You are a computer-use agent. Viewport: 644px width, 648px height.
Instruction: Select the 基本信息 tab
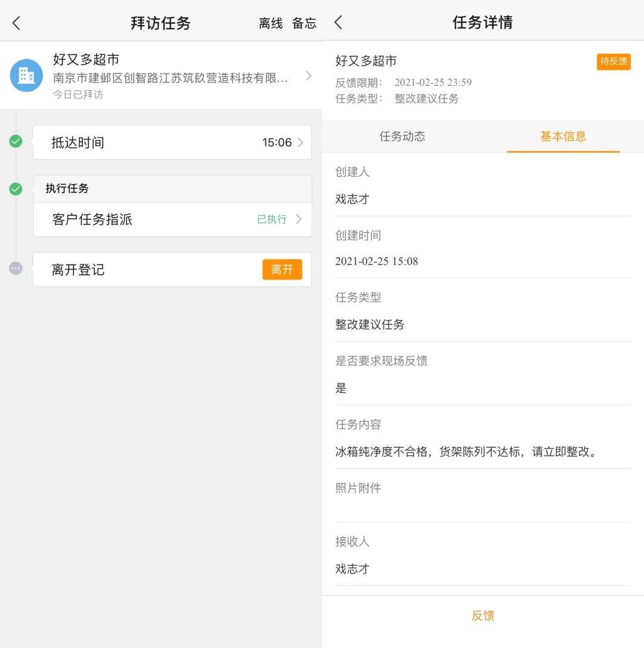tap(563, 137)
